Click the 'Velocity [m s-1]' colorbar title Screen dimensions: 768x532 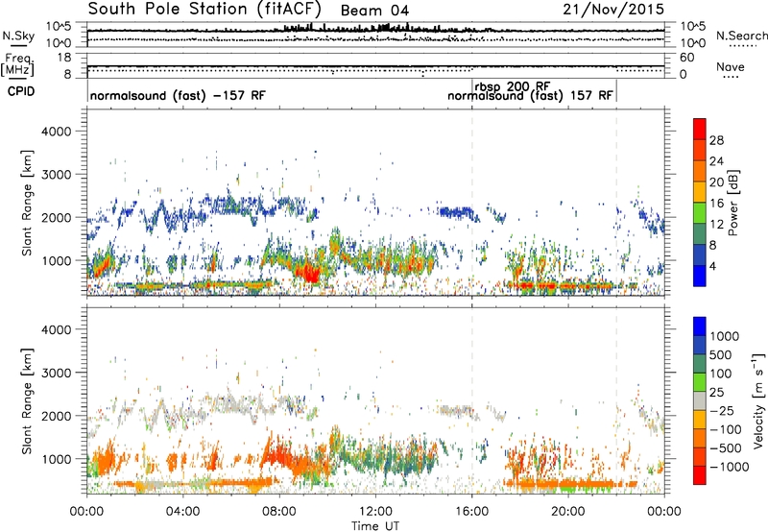click(x=758, y=400)
